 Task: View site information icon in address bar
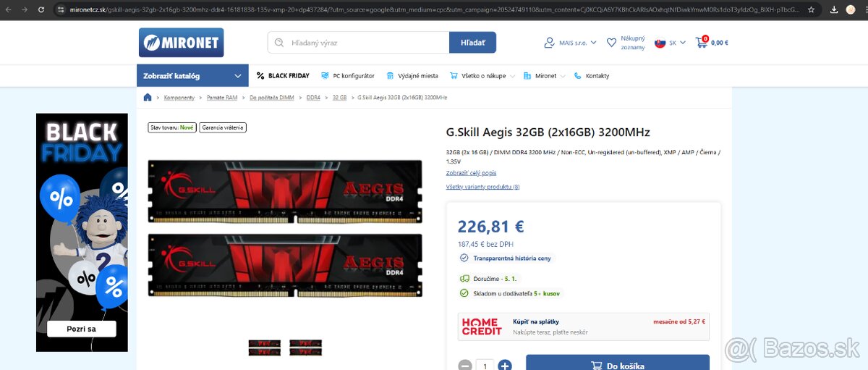point(60,10)
